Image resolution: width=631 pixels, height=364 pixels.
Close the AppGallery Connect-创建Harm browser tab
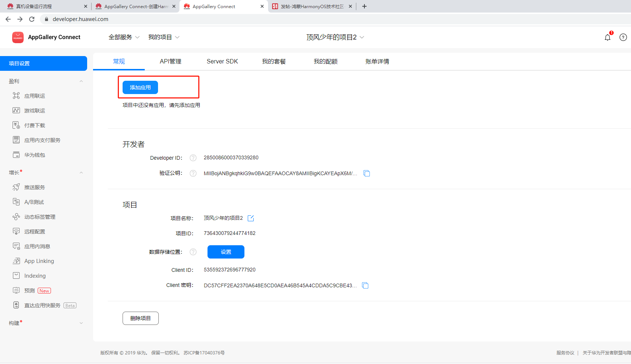174,6
